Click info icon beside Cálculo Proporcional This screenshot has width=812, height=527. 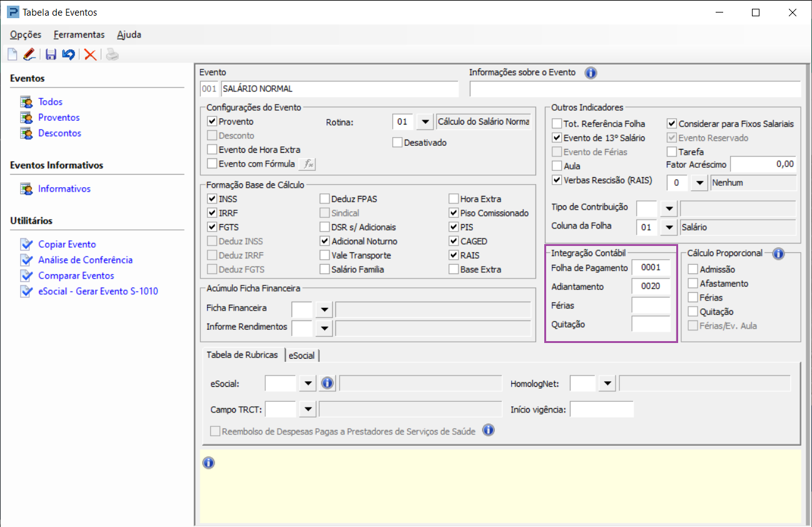[778, 253]
